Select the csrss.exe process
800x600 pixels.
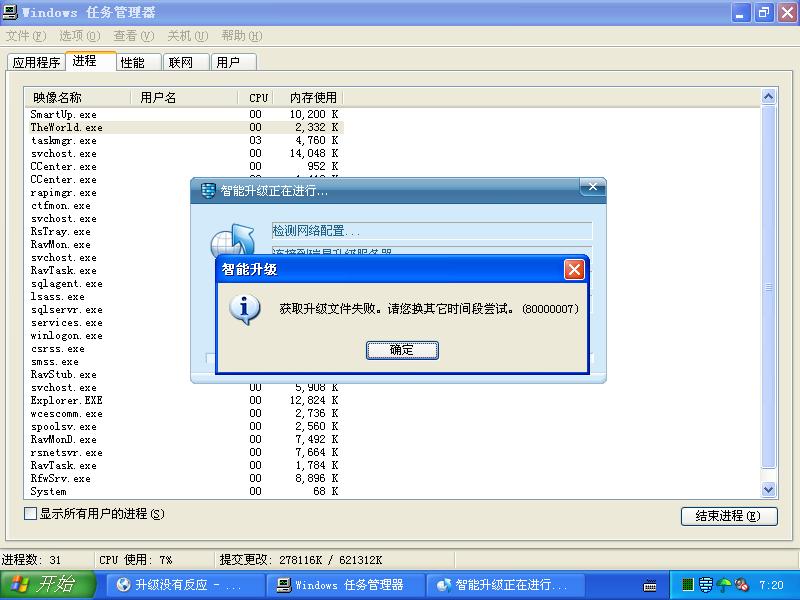click(57, 348)
